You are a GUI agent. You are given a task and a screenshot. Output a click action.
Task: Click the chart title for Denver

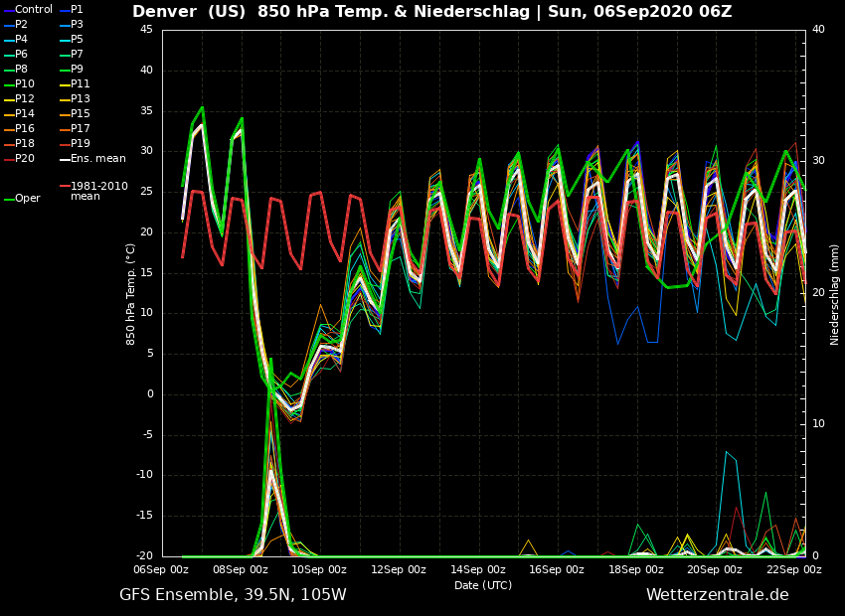click(432, 12)
